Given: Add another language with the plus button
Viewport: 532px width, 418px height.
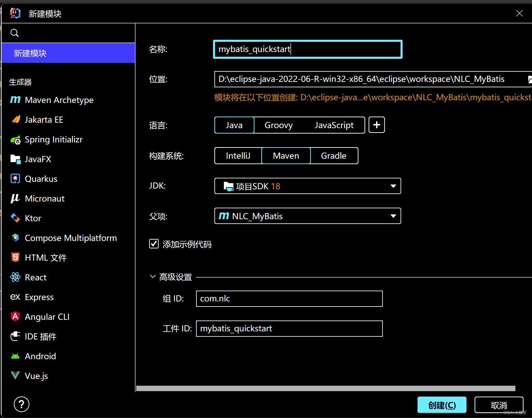Looking at the screenshot, I should pyautogui.click(x=377, y=125).
